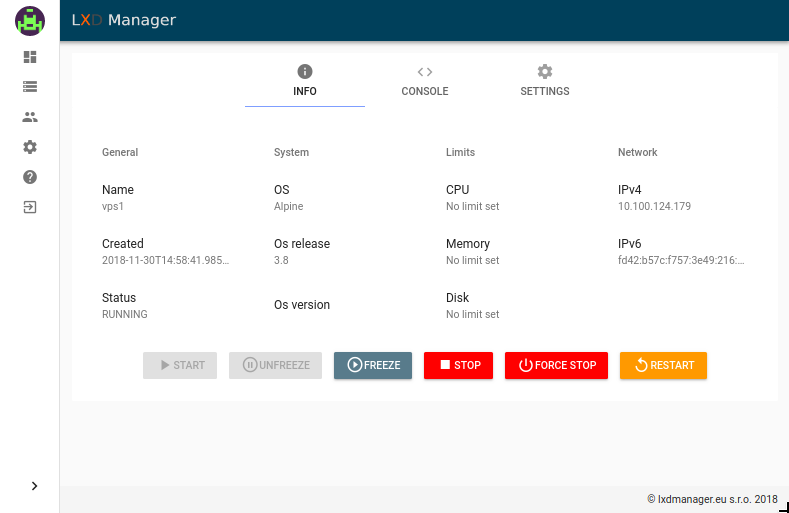Click the Os version label

pyautogui.click(x=302, y=305)
